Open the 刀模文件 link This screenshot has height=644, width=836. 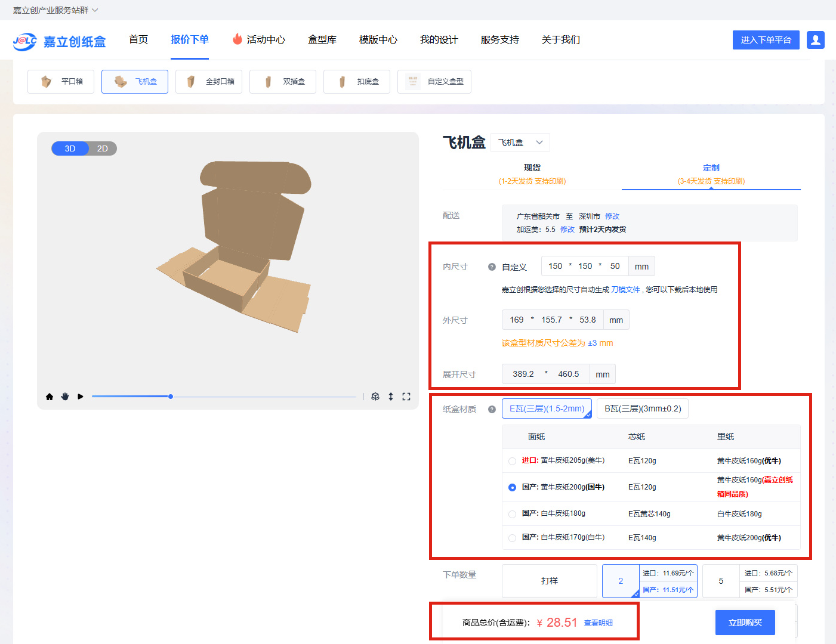[625, 290]
